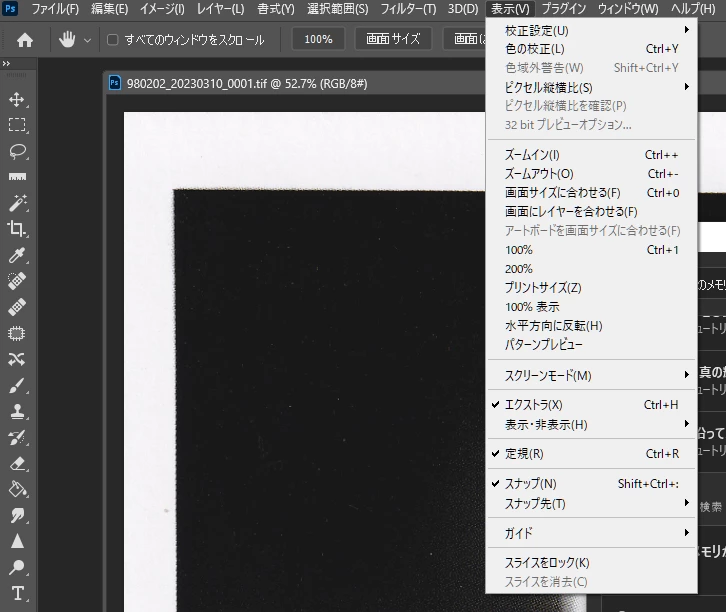
Task: Select the Lasso tool
Action: [17, 151]
